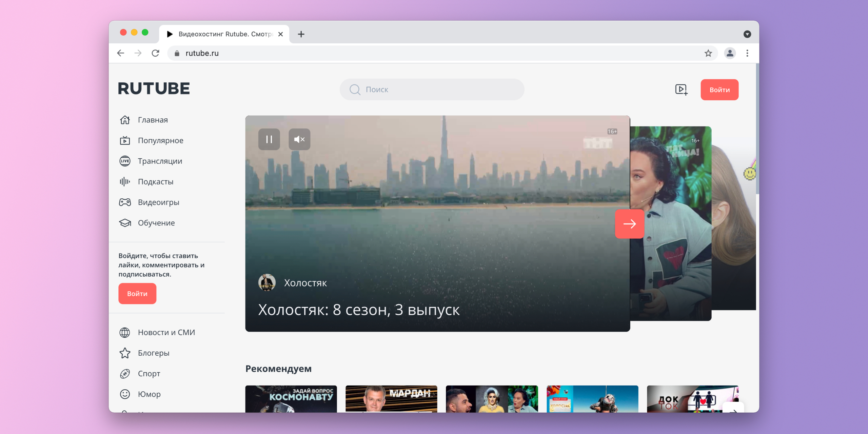Image resolution: width=868 pixels, height=434 pixels.
Task: Open the Обучение section
Action: (156, 223)
